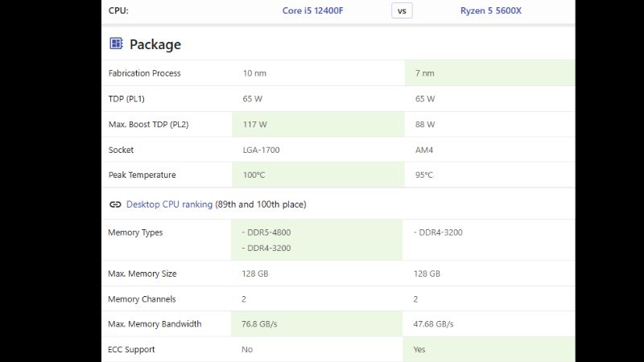Select the 95°C temperature value
Viewport: 644px width, 362px height.
click(424, 175)
